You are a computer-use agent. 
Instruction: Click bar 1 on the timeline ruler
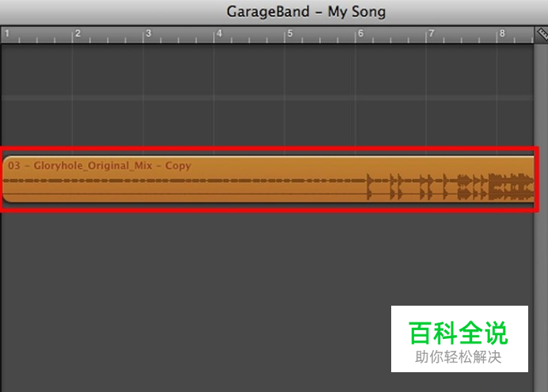(7, 34)
